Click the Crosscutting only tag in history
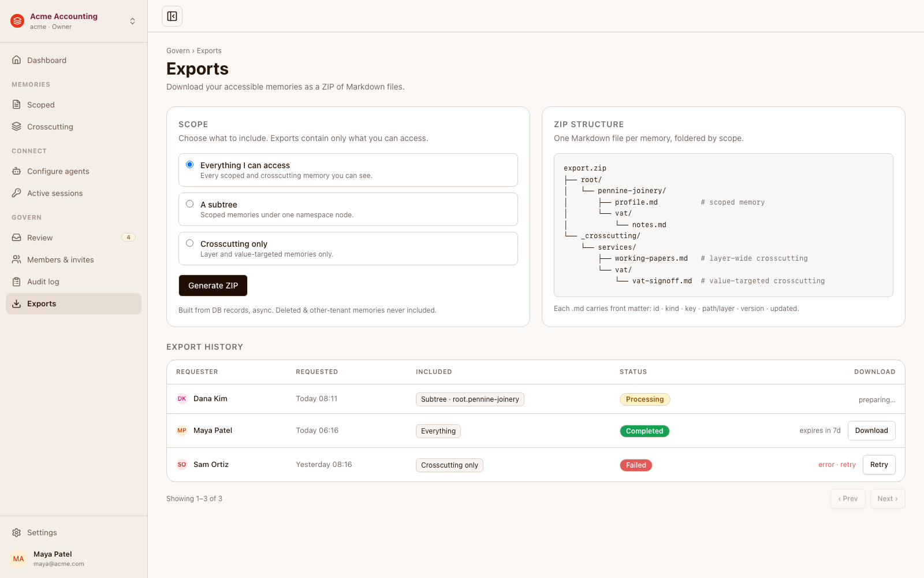The width and height of the screenshot is (924, 578). pos(449,465)
